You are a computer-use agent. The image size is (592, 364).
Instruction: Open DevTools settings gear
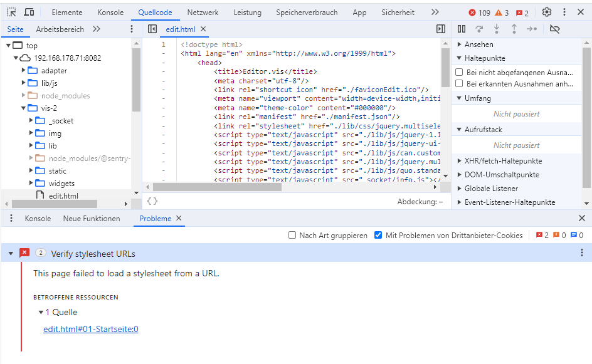pyautogui.click(x=547, y=12)
